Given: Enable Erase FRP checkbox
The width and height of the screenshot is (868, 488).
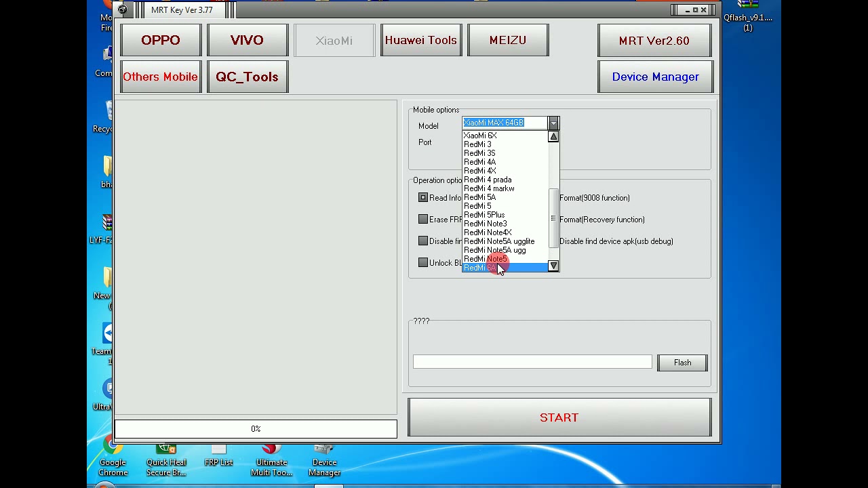Looking at the screenshot, I should [x=423, y=220].
